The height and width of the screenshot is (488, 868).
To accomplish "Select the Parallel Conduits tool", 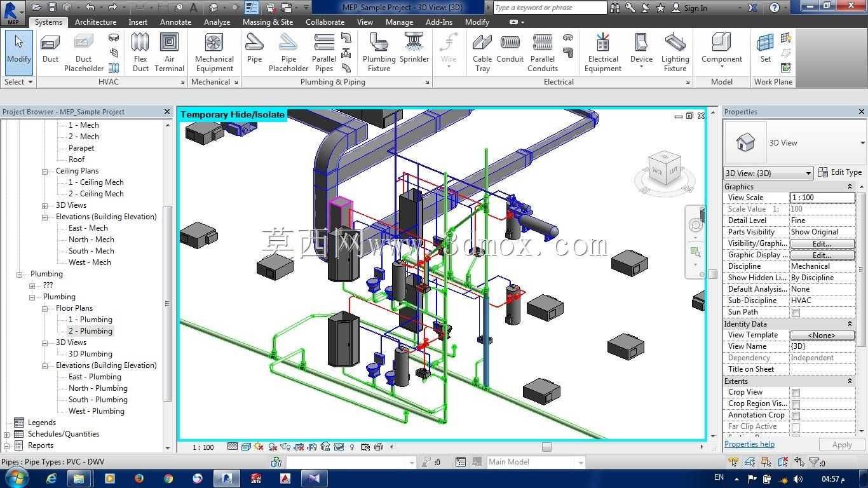I will pyautogui.click(x=543, y=52).
